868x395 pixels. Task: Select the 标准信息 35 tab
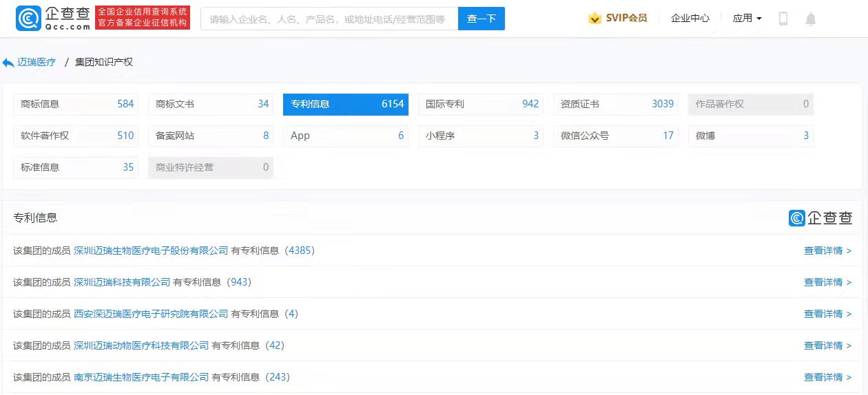[x=76, y=167]
